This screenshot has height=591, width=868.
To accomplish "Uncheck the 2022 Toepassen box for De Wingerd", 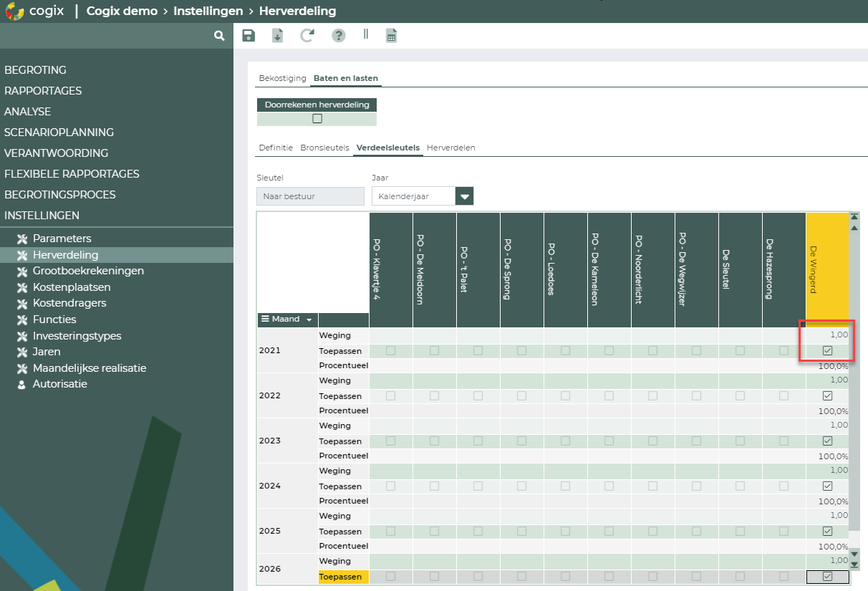I will point(827,396).
